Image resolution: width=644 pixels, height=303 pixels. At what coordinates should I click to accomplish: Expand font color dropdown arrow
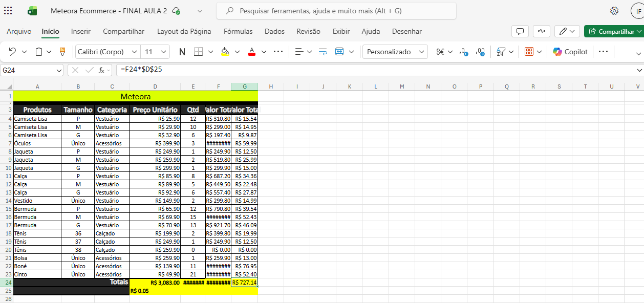pos(264,52)
